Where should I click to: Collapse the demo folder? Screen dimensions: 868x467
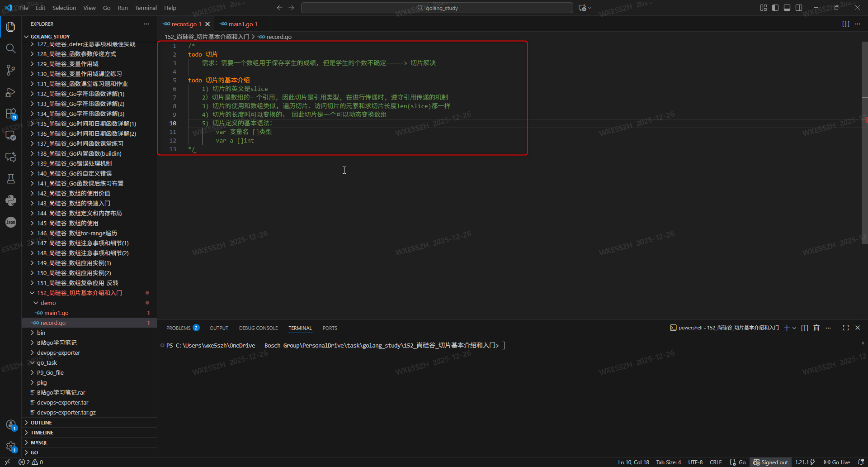coord(48,303)
